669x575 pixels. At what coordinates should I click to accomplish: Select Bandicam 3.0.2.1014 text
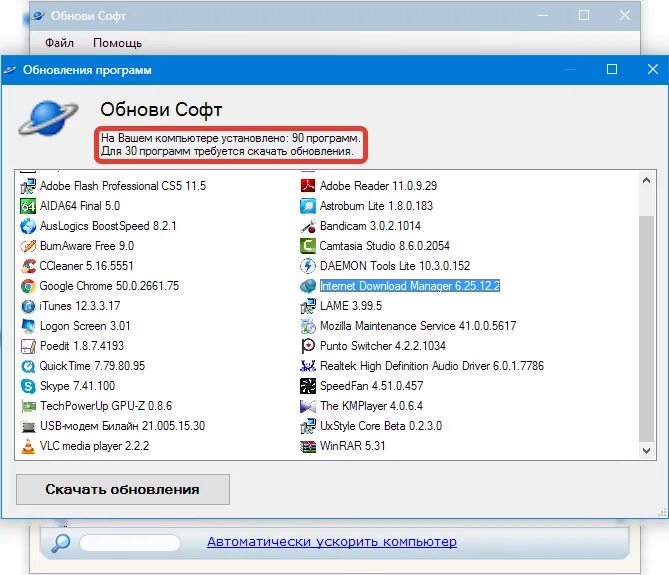pyautogui.click(x=370, y=226)
